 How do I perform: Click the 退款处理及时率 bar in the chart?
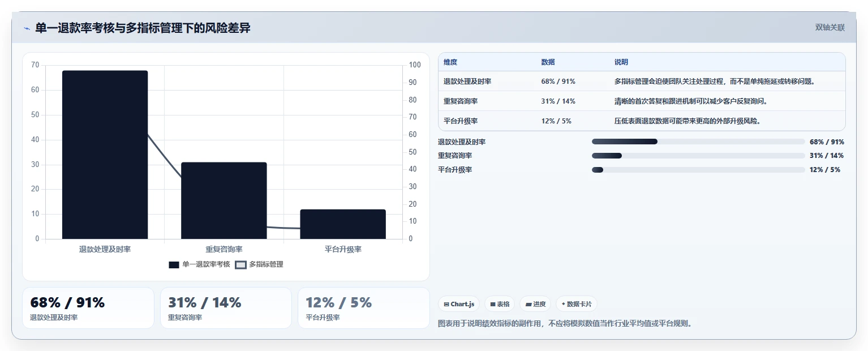[105, 155]
